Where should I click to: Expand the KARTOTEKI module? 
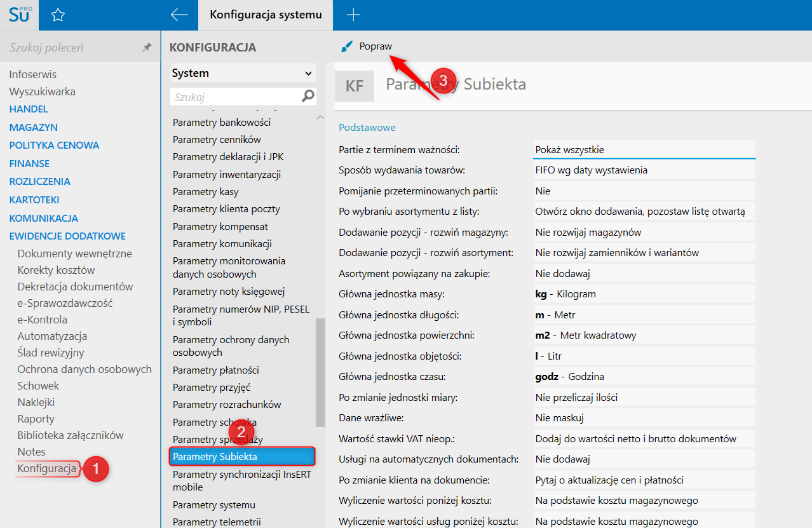[34, 200]
